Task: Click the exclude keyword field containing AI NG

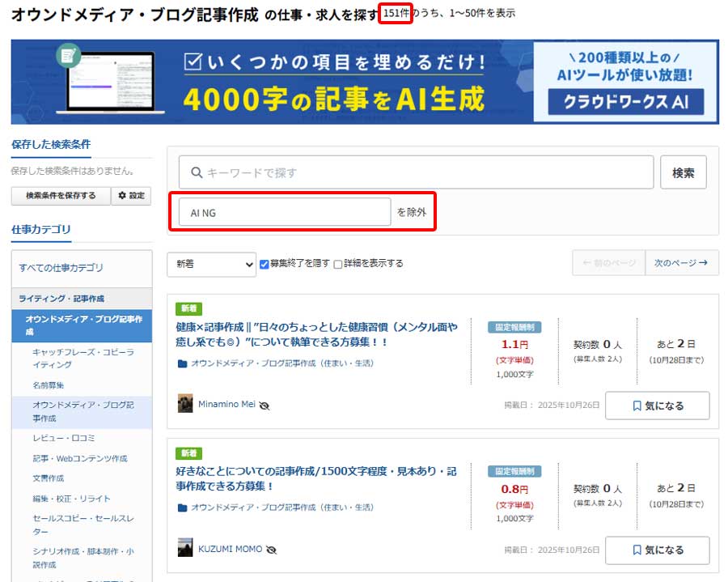Action: pyautogui.click(x=285, y=213)
